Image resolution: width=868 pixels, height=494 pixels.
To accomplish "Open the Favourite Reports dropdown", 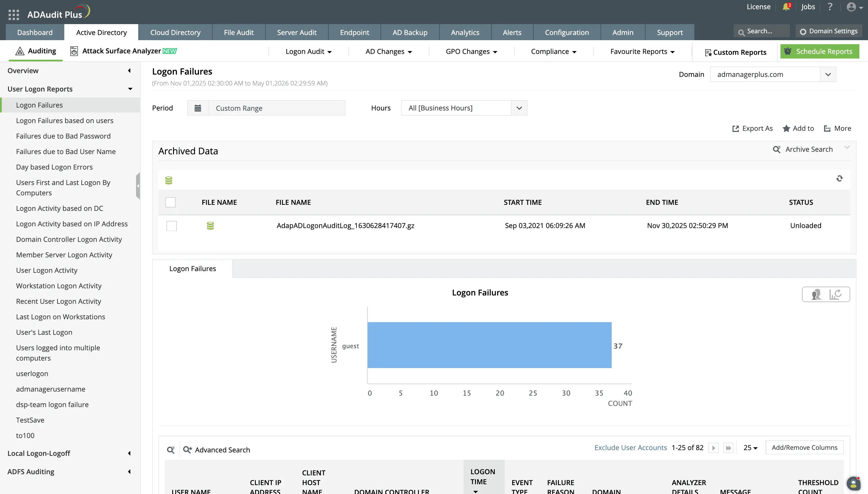I will (x=642, y=52).
